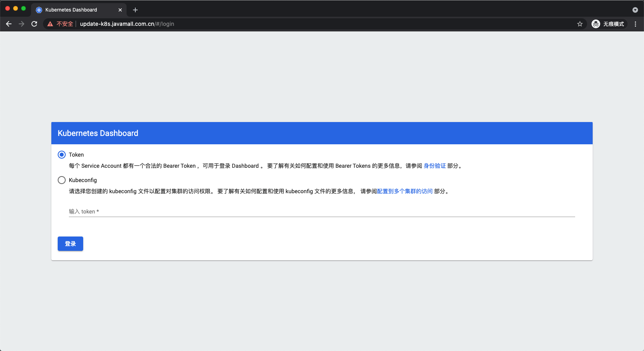
Task: Click the Kubeconfig option label text
Action: 83,180
